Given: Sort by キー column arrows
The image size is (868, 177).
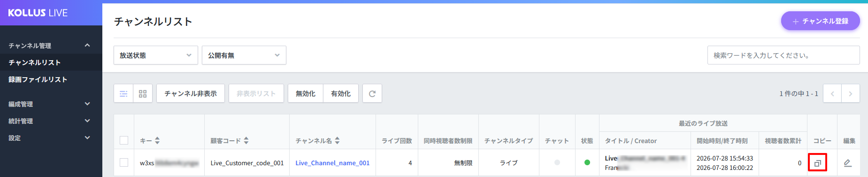Looking at the screenshot, I should click(157, 141).
